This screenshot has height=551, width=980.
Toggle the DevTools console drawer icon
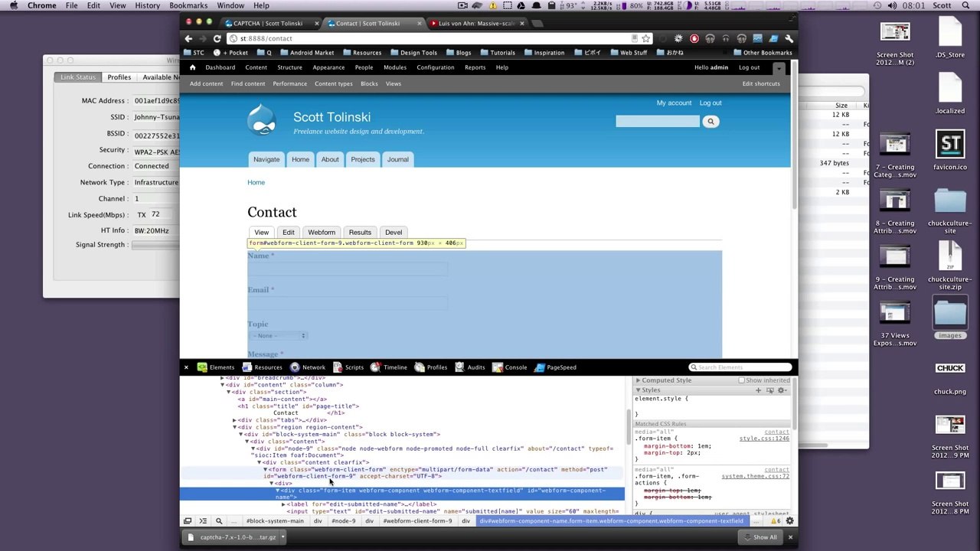pyautogui.click(x=203, y=521)
